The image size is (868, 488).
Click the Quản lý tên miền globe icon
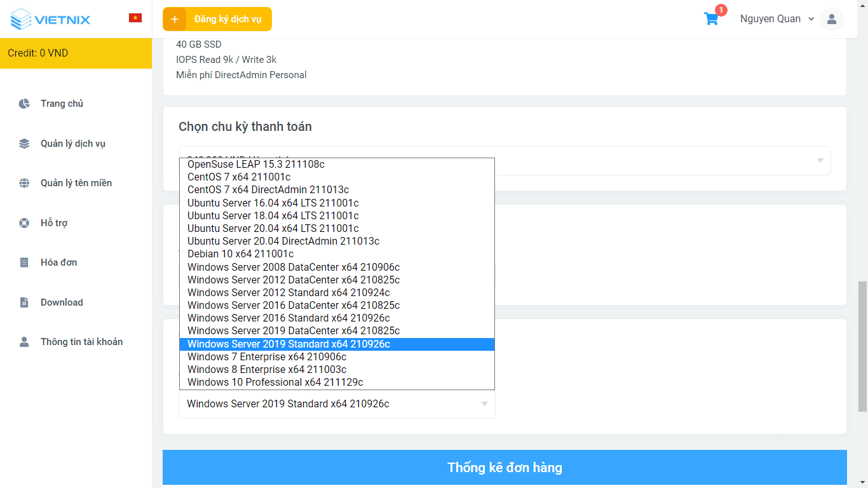[24, 183]
